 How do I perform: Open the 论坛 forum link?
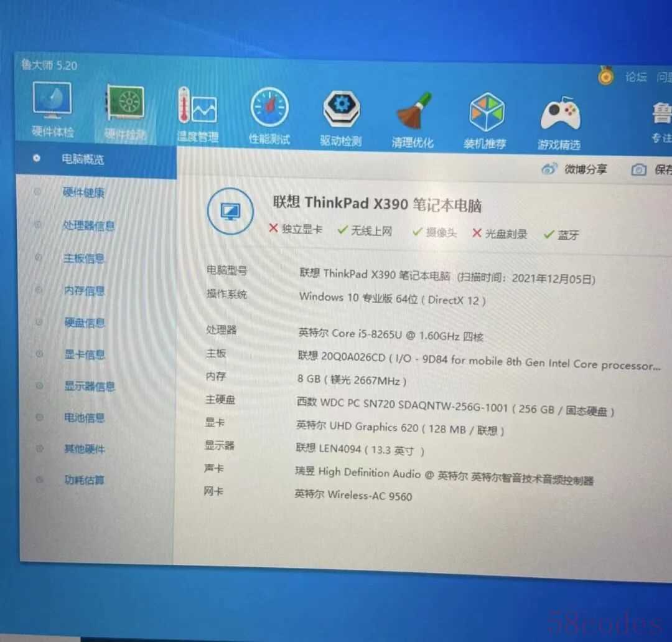[636, 77]
